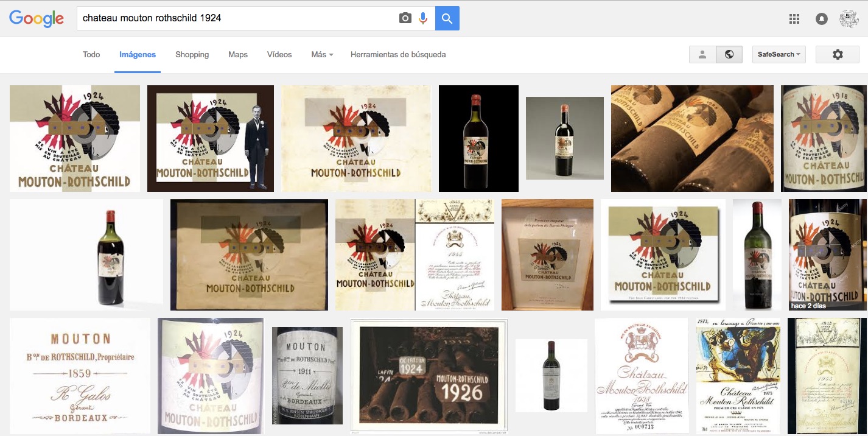Click the search query text field
Image resolution: width=868 pixels, height=436 pixels.
237,18
